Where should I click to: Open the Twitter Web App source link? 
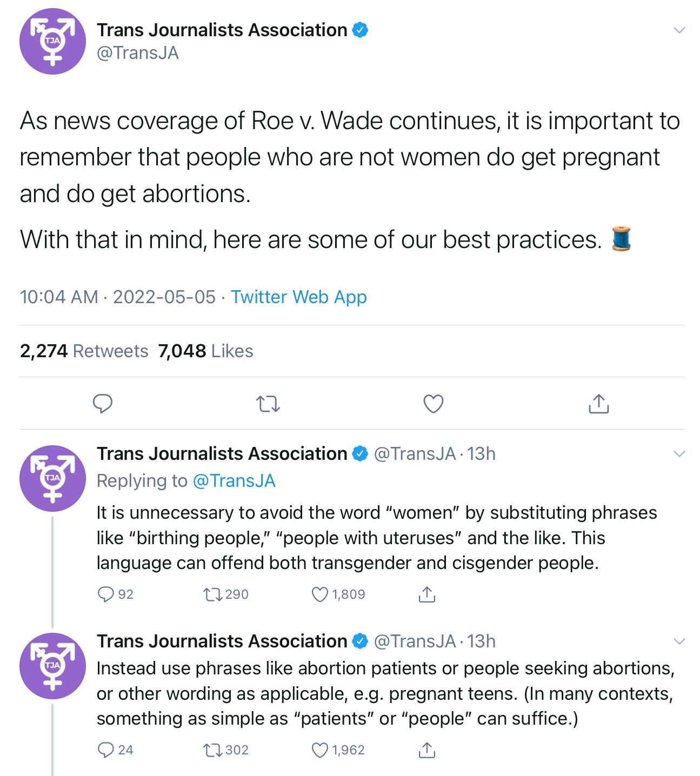click(298, 297)
